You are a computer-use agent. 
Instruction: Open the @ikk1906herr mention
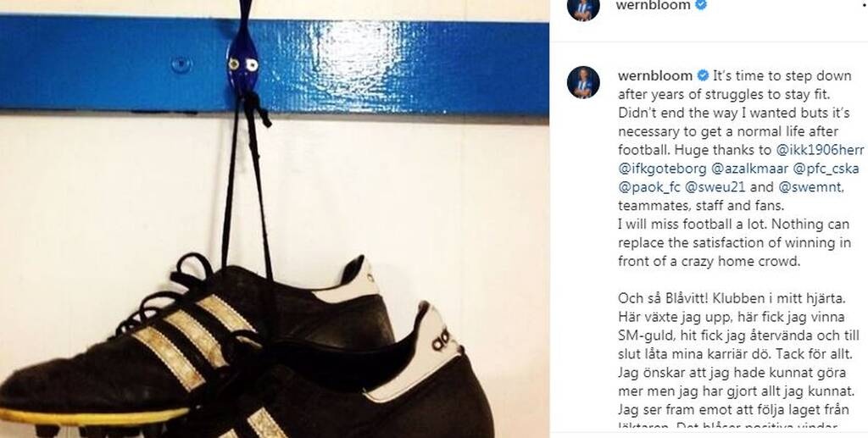click(x=820, y=150)
